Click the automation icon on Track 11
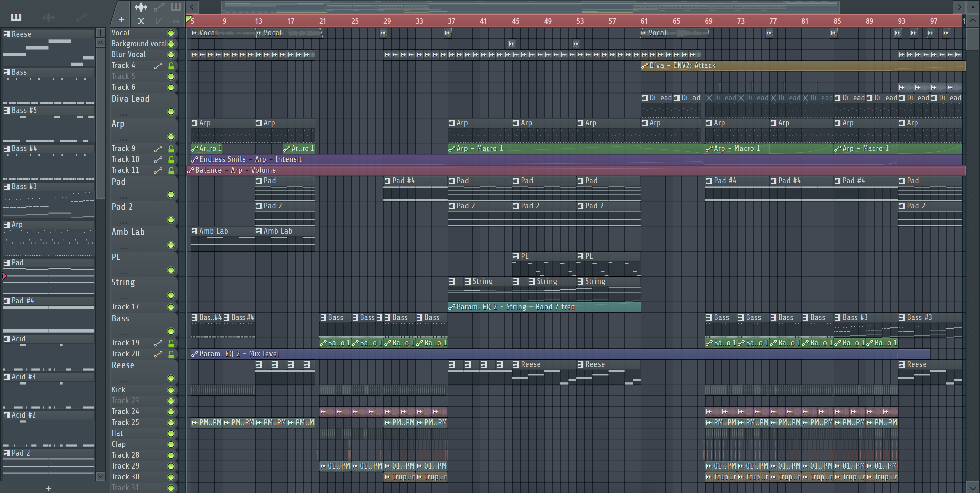980x493 pixels. tap(158, 171)
